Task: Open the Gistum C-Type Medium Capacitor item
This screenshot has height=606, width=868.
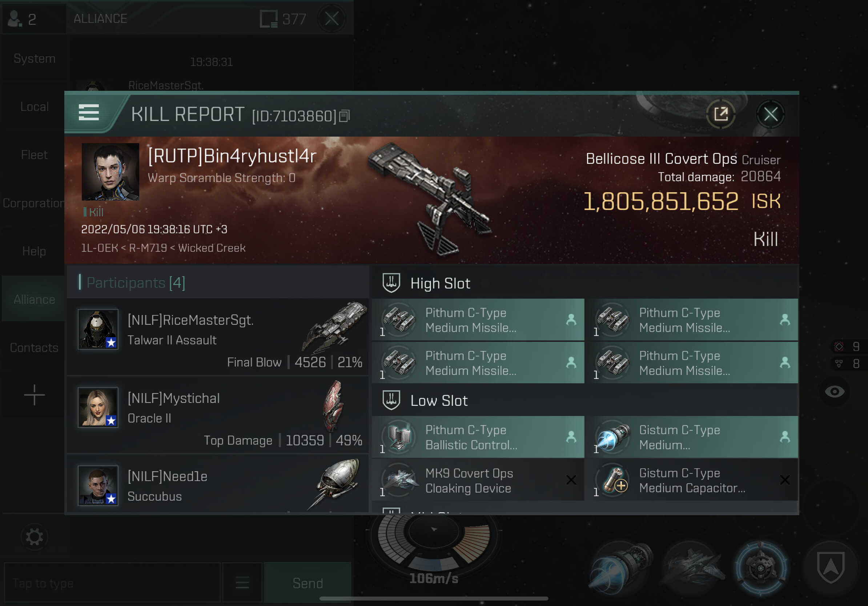Action: 692,480
